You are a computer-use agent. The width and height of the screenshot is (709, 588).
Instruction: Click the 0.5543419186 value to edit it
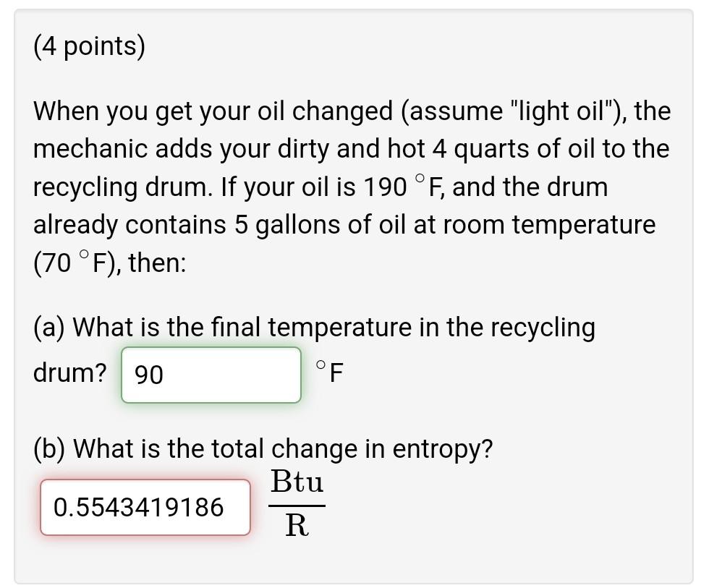[137, 507]
